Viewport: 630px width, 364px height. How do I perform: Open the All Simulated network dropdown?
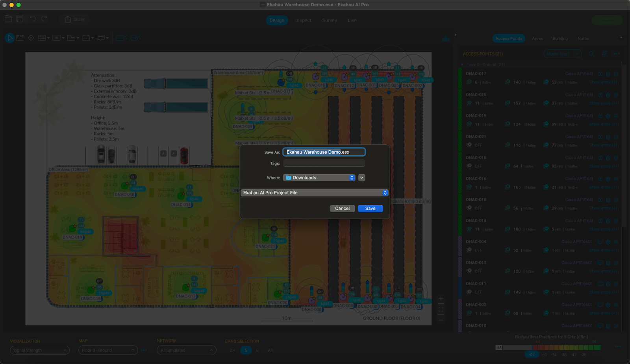[x=186, y=350]
